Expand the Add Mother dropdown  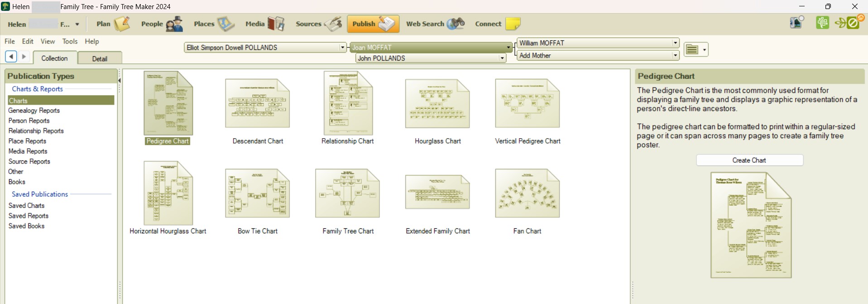675,56
